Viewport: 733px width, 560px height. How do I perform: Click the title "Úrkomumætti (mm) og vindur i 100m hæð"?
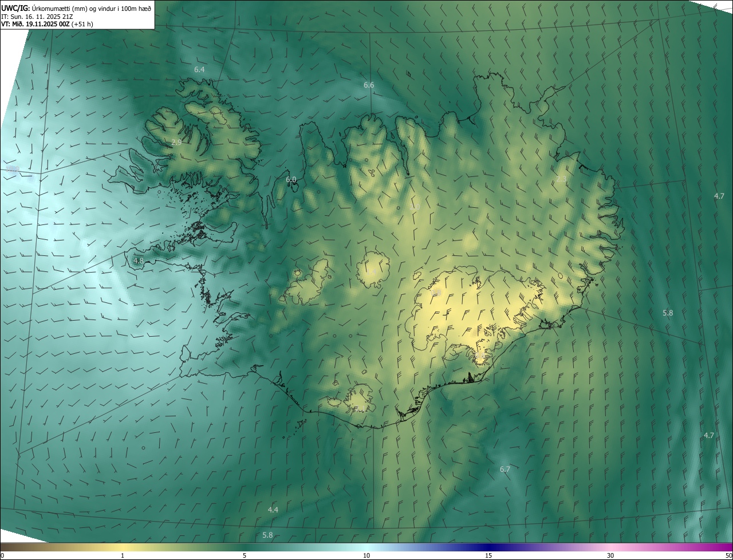coord(92,8)
